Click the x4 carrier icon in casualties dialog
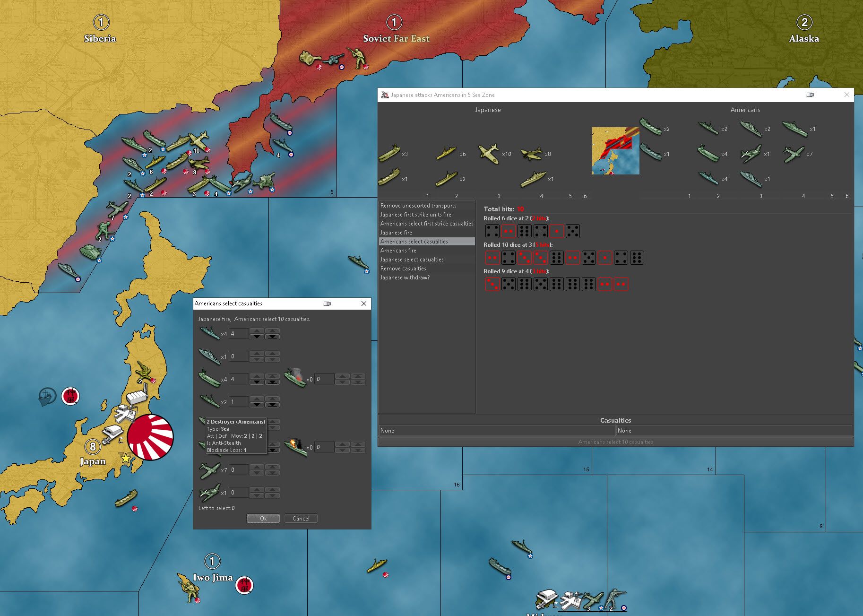863x616 pixels. [x=209, y=379]
